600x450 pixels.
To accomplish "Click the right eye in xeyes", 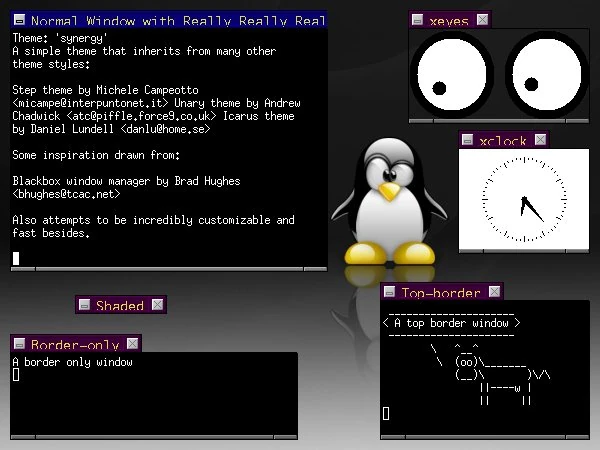I will (x=546, y=74).
